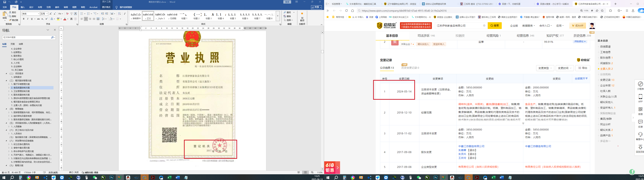The height and width of the screenshot is (180, 644).
Task: Click the Format Painter (格式刷) tool
Action: tap(14, 20)
